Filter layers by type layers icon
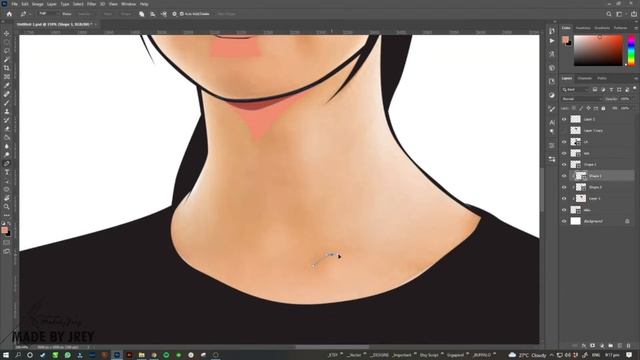 [x=611, y=89]
